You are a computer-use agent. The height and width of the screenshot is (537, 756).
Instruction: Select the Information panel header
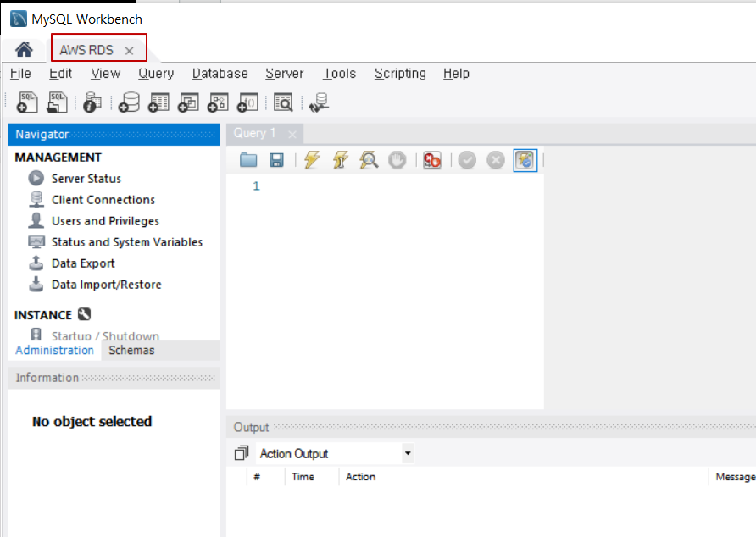pyautogui.click(x=114, y=378)
